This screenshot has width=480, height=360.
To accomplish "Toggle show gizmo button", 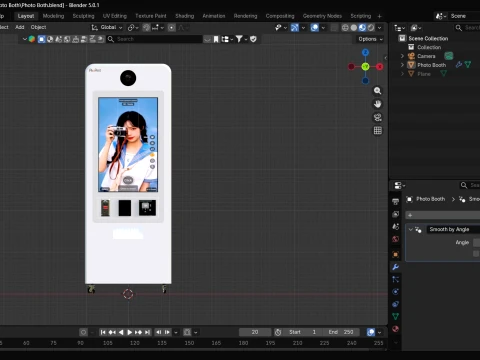I will 295,28.
